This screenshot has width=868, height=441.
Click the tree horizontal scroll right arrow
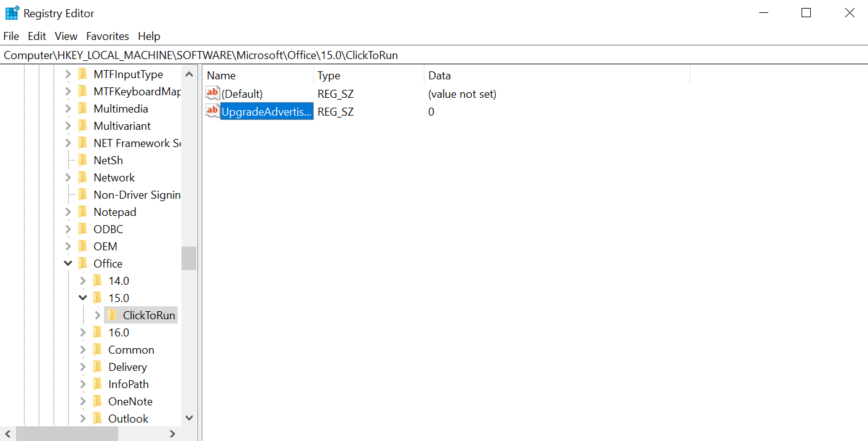[173, 434]
